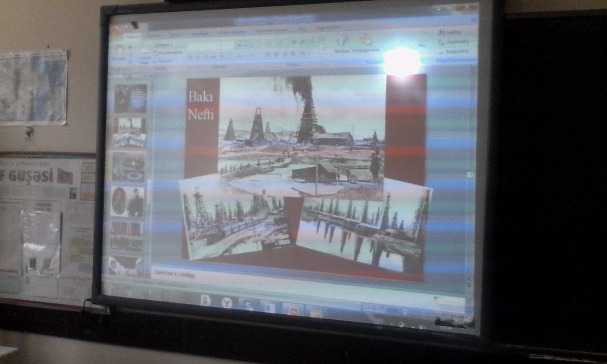Open document icon left of PowerPoint in taskbar
The height and width of the screenshot is (364, 607).
tap(270, 308)
